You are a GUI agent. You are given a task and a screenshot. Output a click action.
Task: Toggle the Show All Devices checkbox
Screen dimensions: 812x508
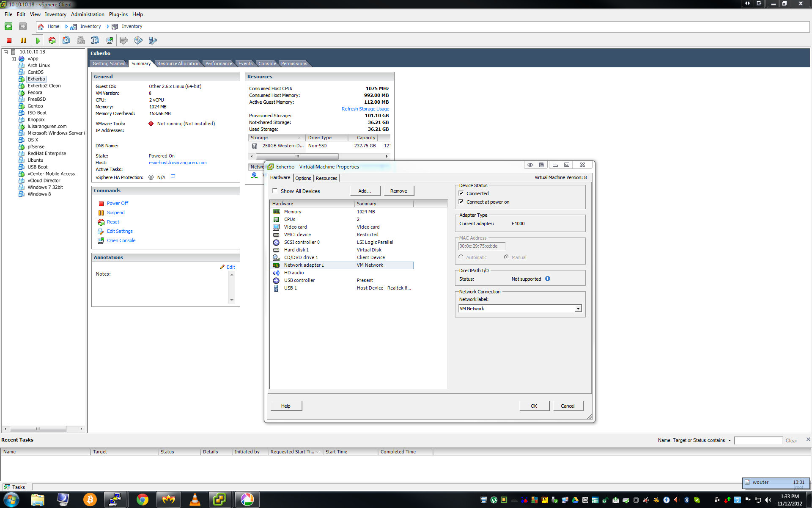tap(275, 191)
